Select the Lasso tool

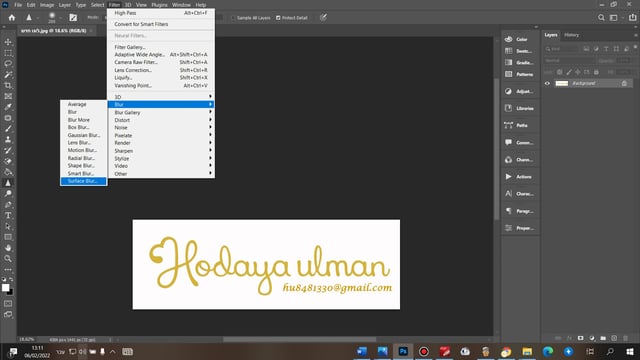coord(8,64)
